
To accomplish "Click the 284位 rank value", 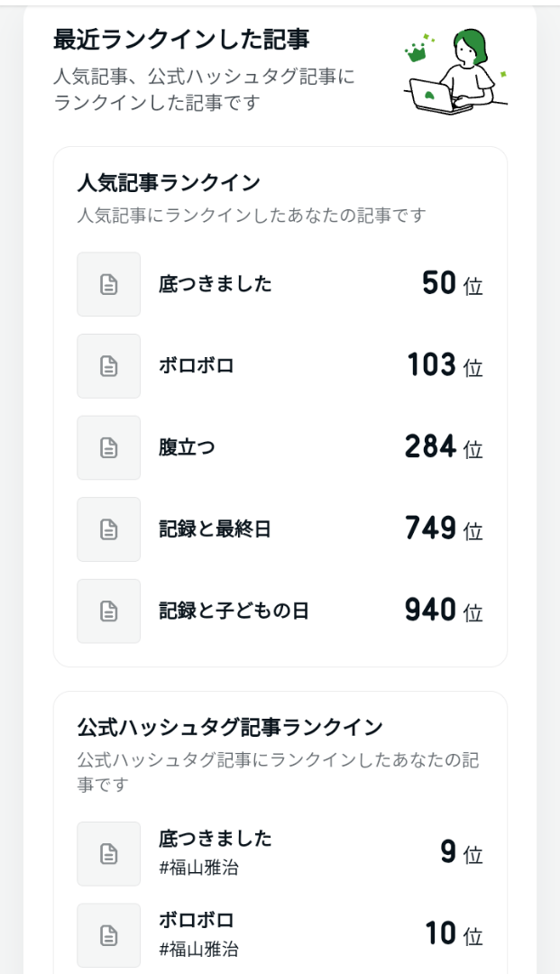I will (x=443, y=447).
